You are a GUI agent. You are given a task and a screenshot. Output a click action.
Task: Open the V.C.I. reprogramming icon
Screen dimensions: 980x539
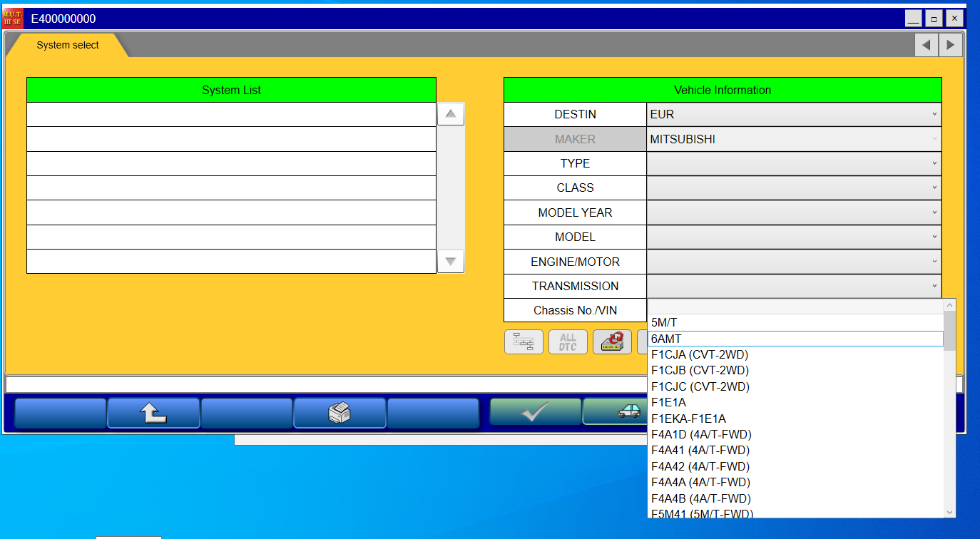pyautogui.click(x=612, y=342)
